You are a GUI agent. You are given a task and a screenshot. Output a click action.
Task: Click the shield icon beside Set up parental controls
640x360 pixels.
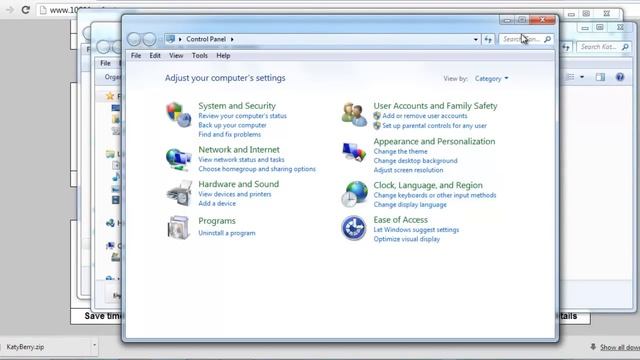pos(377,126)
